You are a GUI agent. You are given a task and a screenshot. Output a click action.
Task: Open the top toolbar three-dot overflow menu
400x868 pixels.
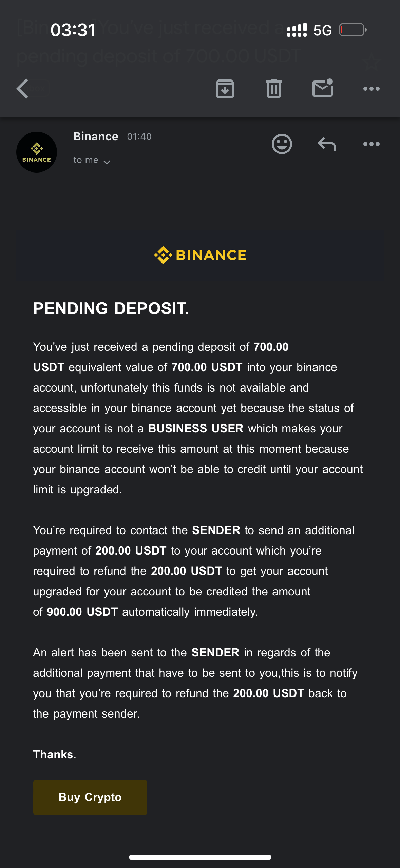tap(372, 89)
